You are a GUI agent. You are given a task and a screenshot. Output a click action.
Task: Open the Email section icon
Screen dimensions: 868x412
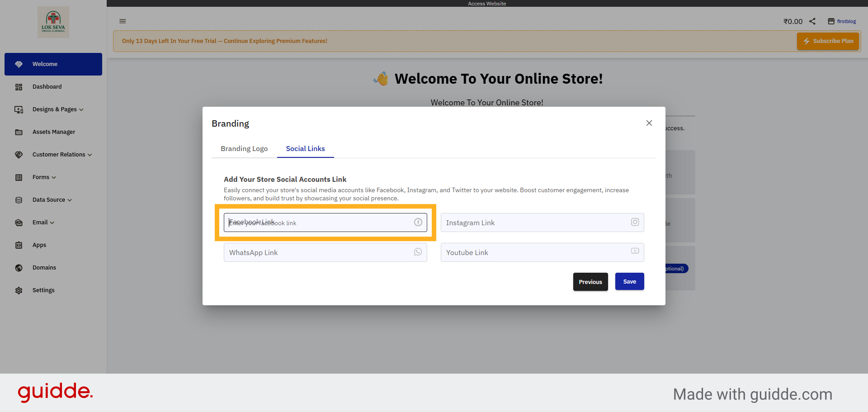coord(19,222)
